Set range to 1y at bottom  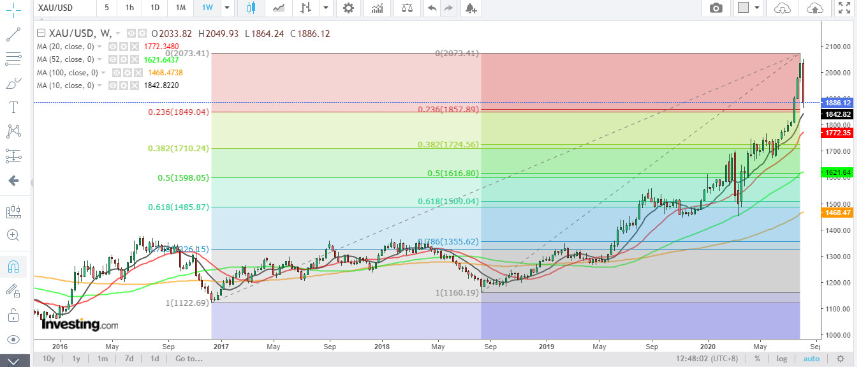76,359
